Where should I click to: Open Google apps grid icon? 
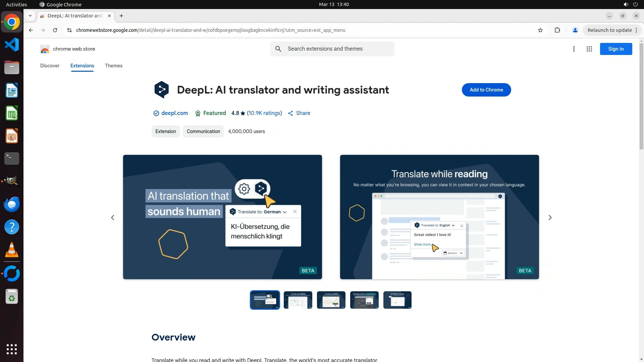[x=589, y=49]
